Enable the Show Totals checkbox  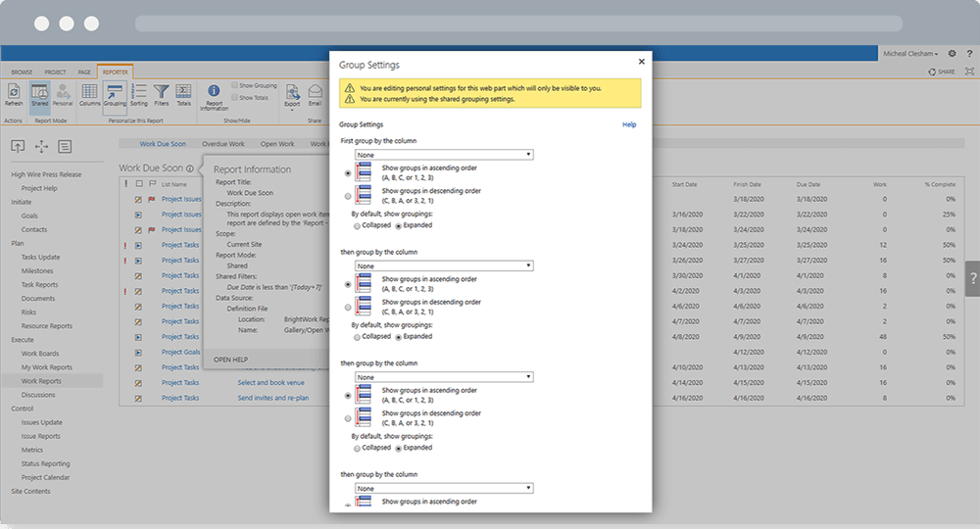click(234, 98)
